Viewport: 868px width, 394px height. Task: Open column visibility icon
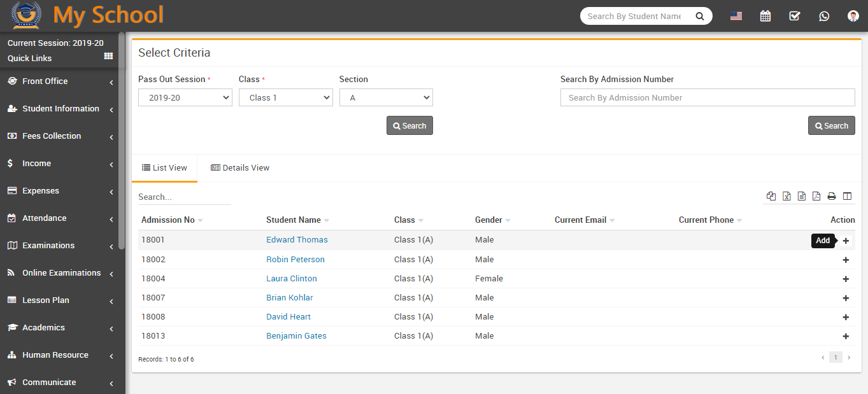pos(847,196)
